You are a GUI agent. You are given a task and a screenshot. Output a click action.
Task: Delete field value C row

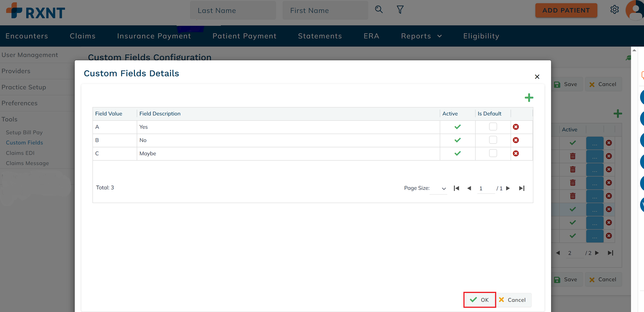tap(516, 154)
